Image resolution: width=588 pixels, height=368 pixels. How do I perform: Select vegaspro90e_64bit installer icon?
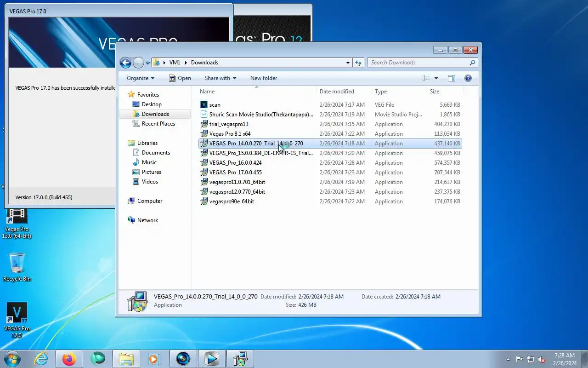204,201
